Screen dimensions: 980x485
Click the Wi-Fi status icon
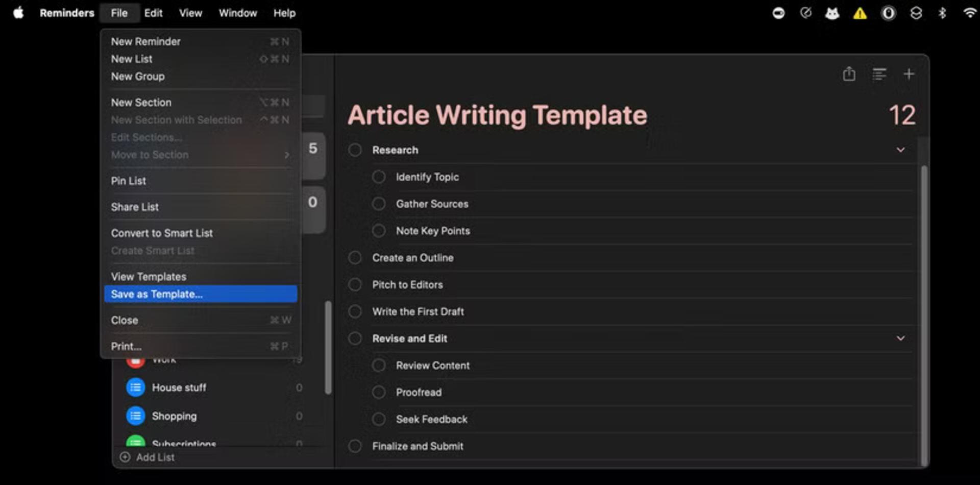coord(970,13)
